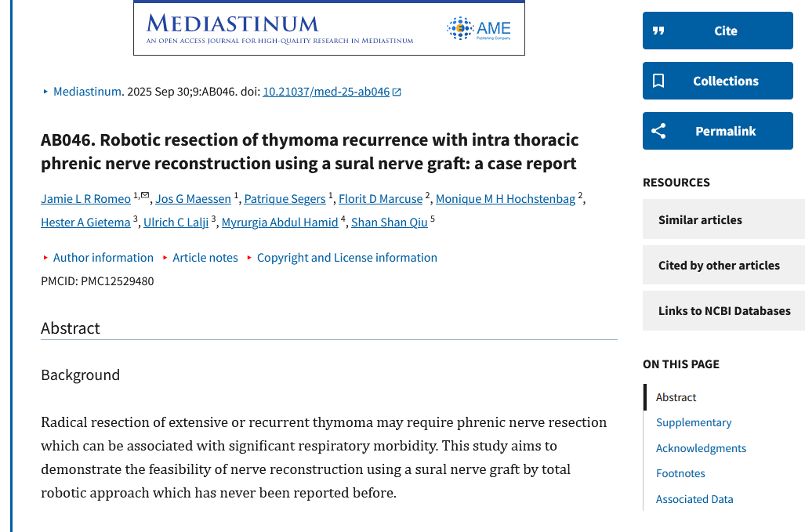
Task: Open the Mediastinum journal link
Action: click(x=87, y=92)
